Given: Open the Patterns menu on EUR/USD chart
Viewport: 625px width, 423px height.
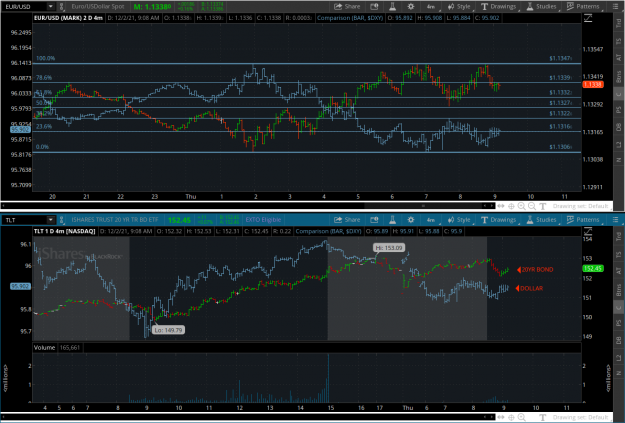Looking at the screenshot, I should coord(583,6).
